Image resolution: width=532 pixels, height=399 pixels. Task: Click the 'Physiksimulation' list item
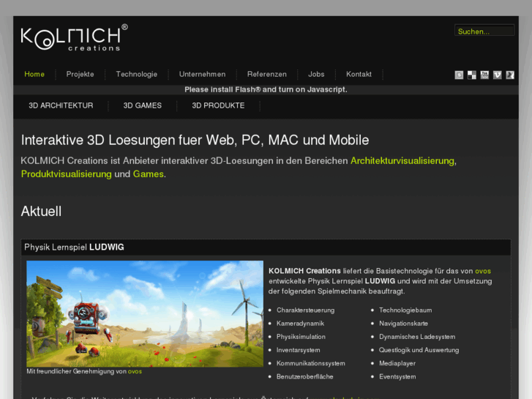(301, 337)
